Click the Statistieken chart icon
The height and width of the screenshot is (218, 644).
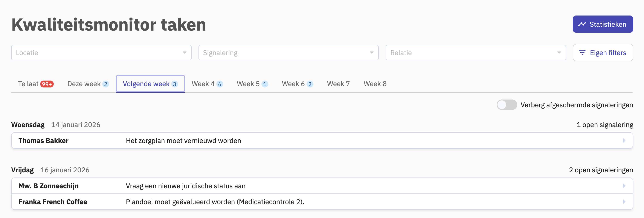[x=582, y=24]
